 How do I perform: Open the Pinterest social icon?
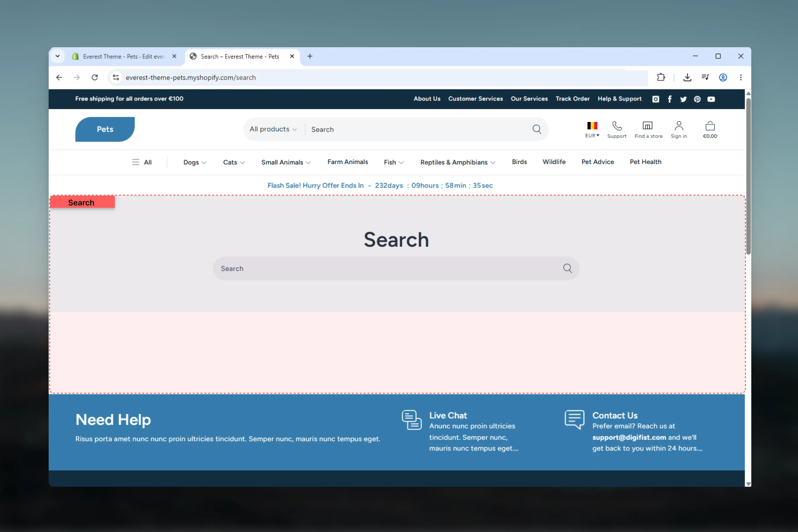697,99
